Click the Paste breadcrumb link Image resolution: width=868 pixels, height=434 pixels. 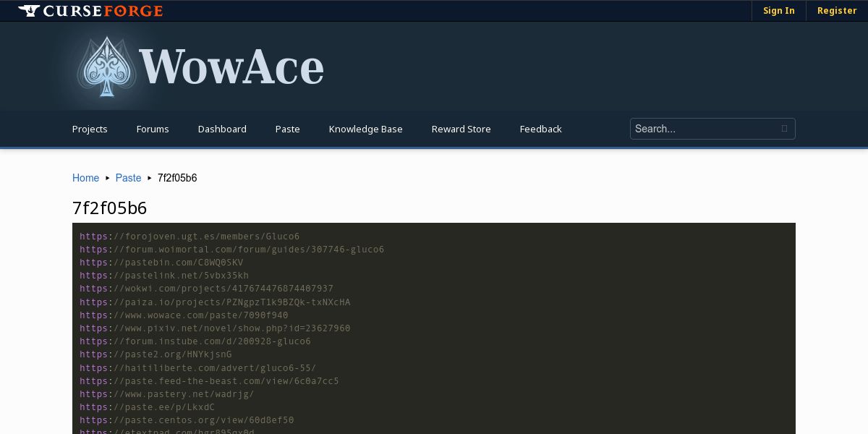coord(128,178)
